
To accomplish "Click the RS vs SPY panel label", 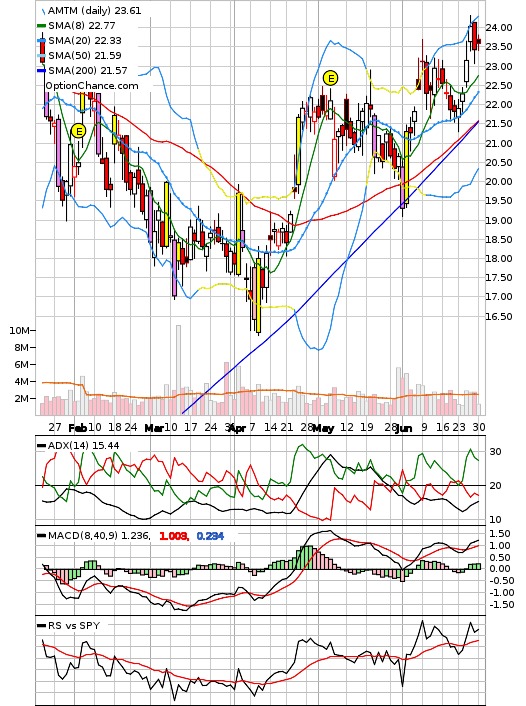I will point(74,625).
